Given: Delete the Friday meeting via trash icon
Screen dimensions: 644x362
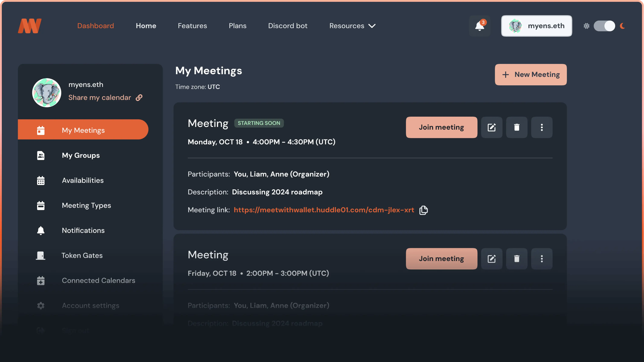Looking at the screenshot, I should [x=516, y=259].
